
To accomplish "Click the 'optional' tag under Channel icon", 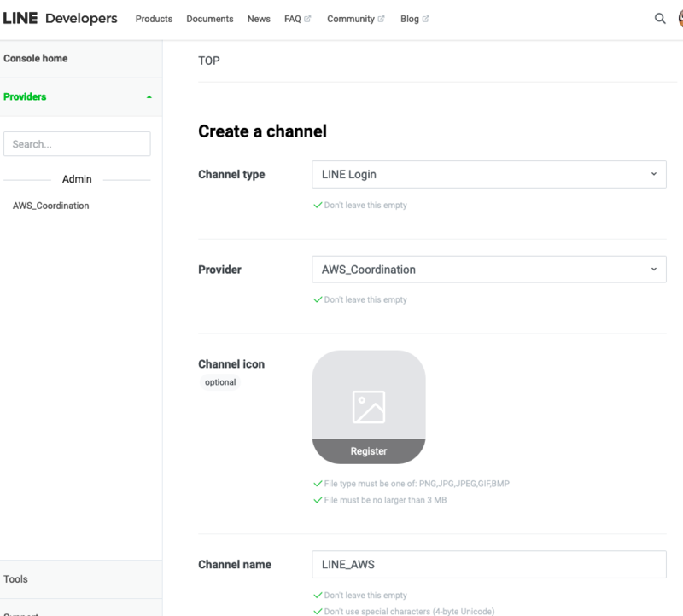I will (x=220, y=381).
